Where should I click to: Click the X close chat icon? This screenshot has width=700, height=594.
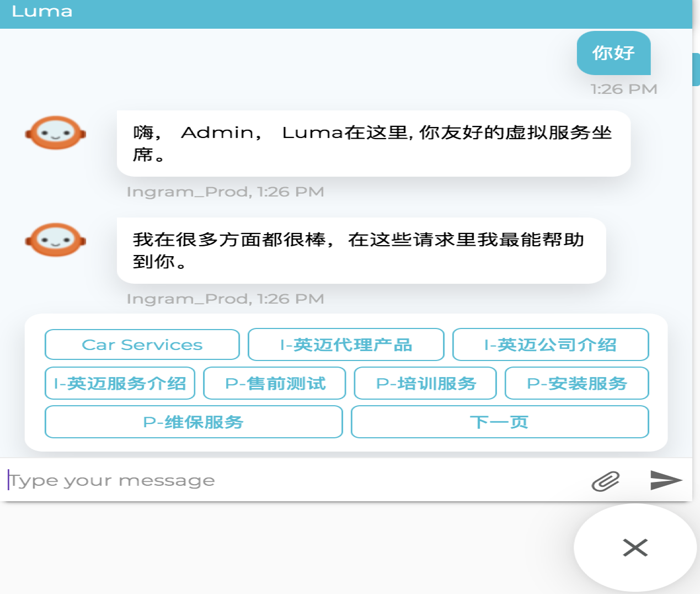(635, 548)
